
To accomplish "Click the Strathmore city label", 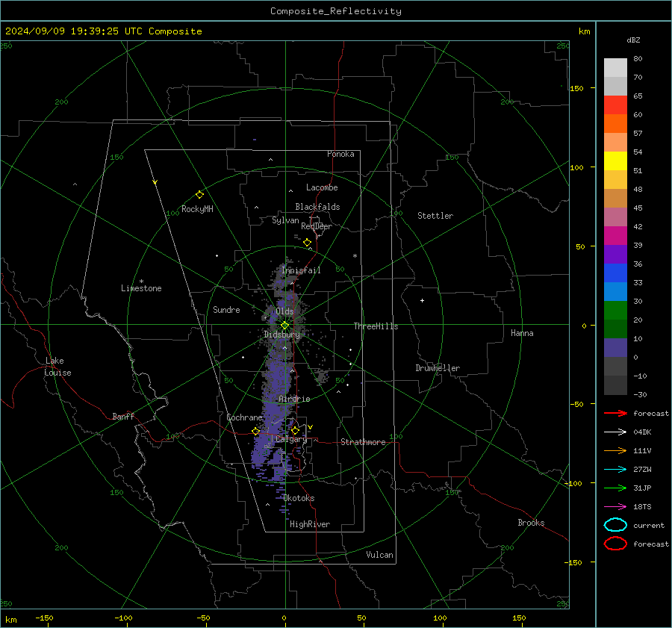I will 363,442.
